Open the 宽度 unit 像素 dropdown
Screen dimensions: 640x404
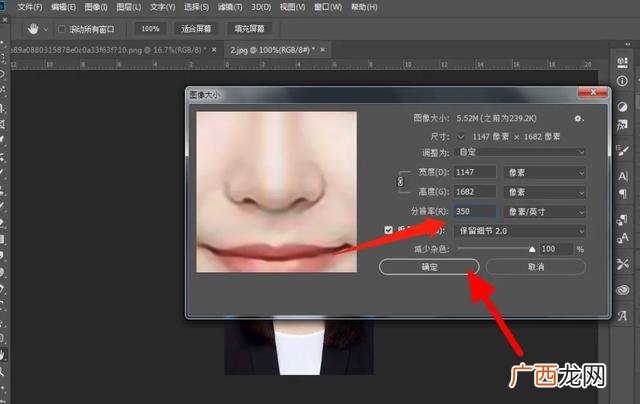pyautogui.click(x=545, y=172)
